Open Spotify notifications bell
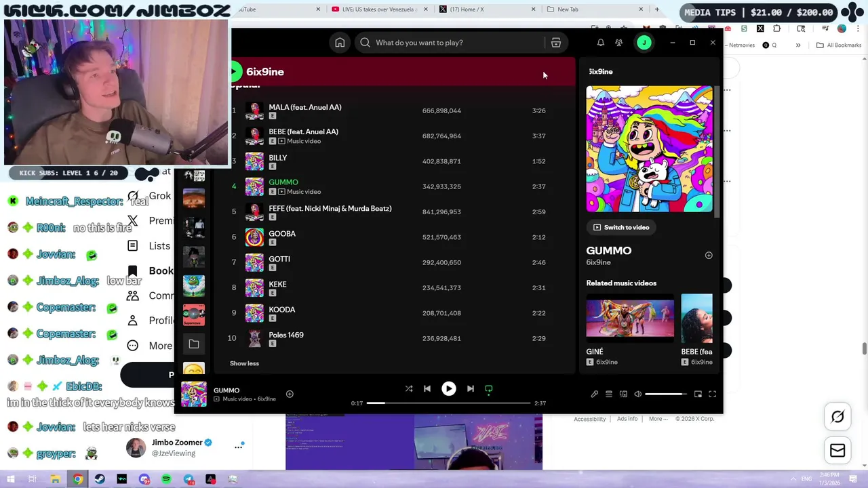 600,43
